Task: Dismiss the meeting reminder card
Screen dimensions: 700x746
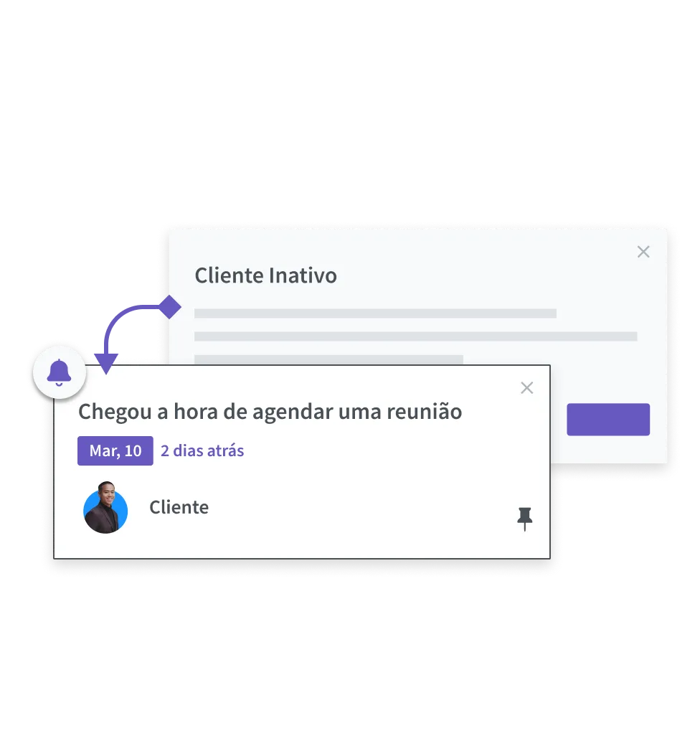Action: click(x=527, y=388)
